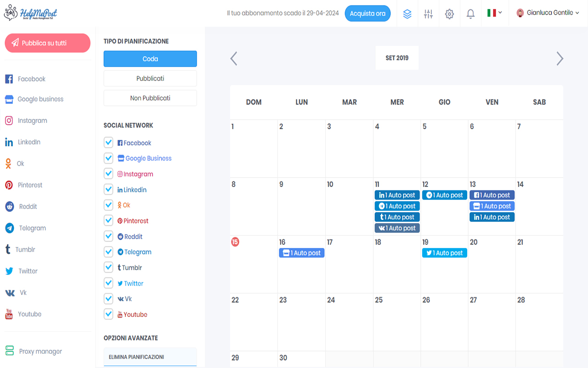The height and width of the screenshot is (368, 588).
Task: Open the Google Business auto post on day 16
Action: pos(302,253)
